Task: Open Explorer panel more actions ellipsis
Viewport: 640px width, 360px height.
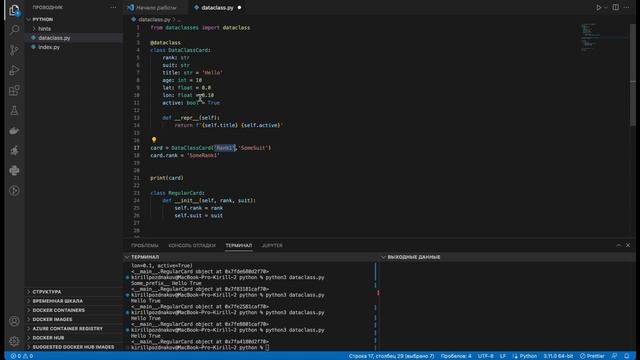Action: click(113, 7)
